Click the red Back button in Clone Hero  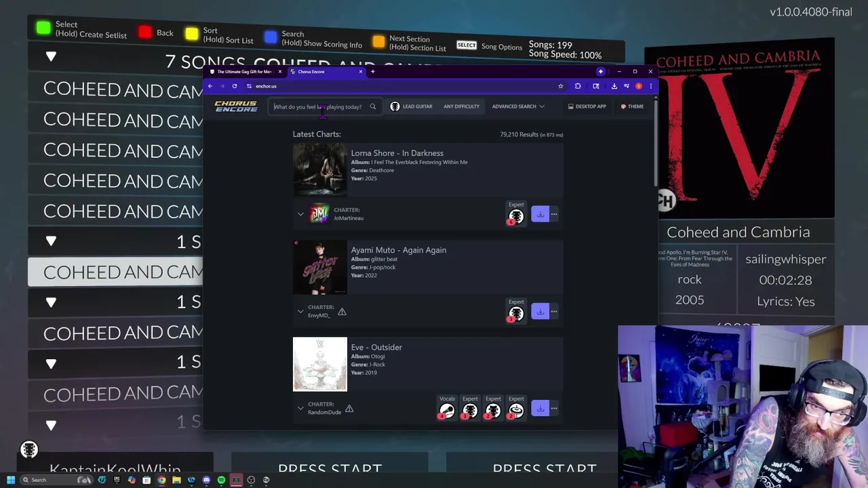[145, 33]
